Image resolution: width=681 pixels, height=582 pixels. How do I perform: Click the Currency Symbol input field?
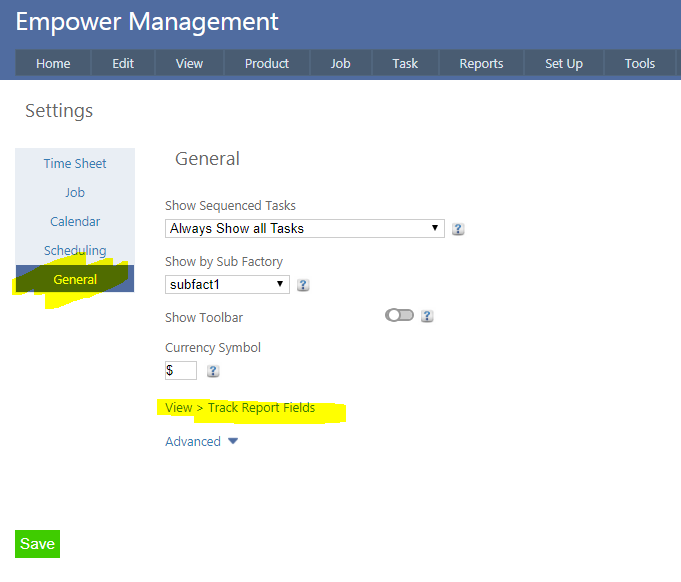[181, 370]
